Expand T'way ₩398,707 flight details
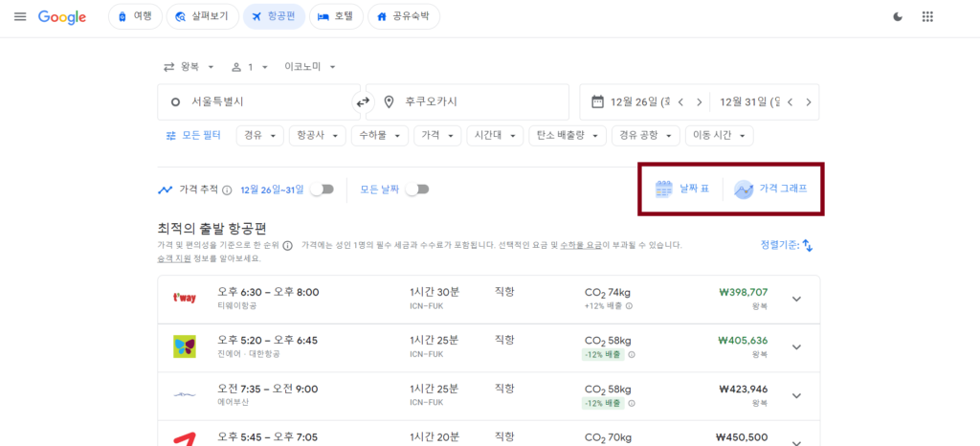 (x=796, y=299)
